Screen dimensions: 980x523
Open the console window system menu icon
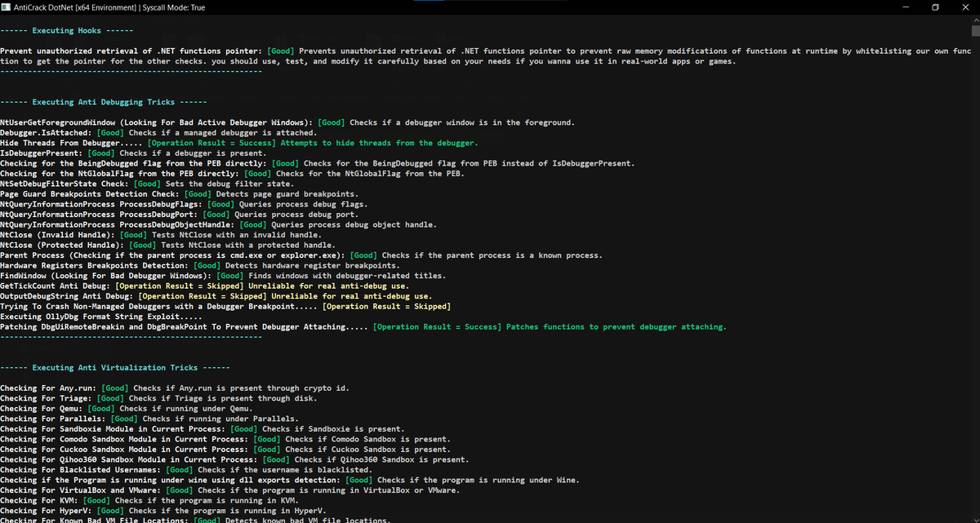pyautogui.click(x=7, y=7)
